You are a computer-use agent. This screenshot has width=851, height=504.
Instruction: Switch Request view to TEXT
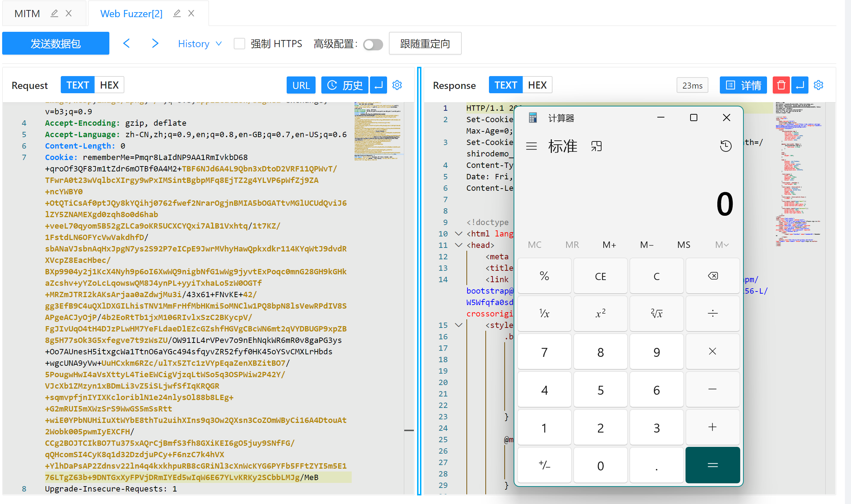coord(78,85)
